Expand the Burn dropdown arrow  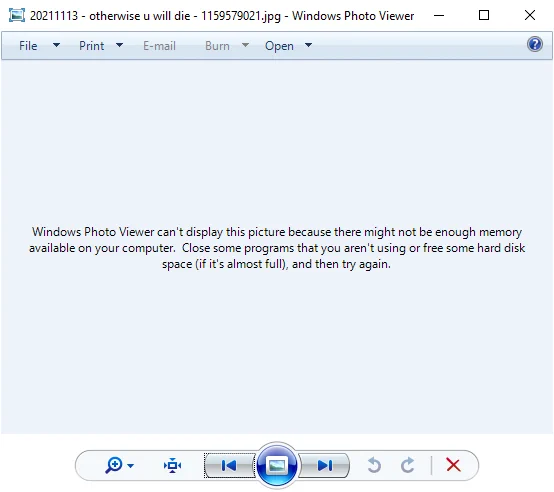245,45
